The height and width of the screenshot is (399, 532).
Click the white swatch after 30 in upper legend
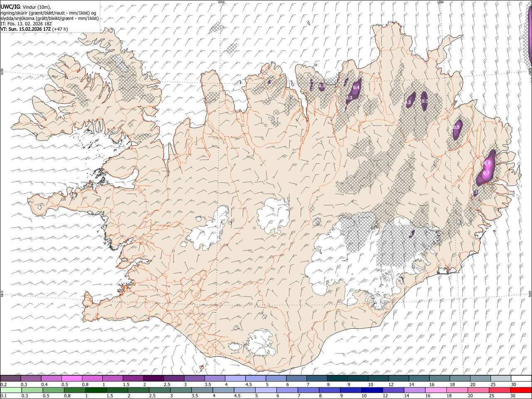pyautogui.click(x=522, y=379)
